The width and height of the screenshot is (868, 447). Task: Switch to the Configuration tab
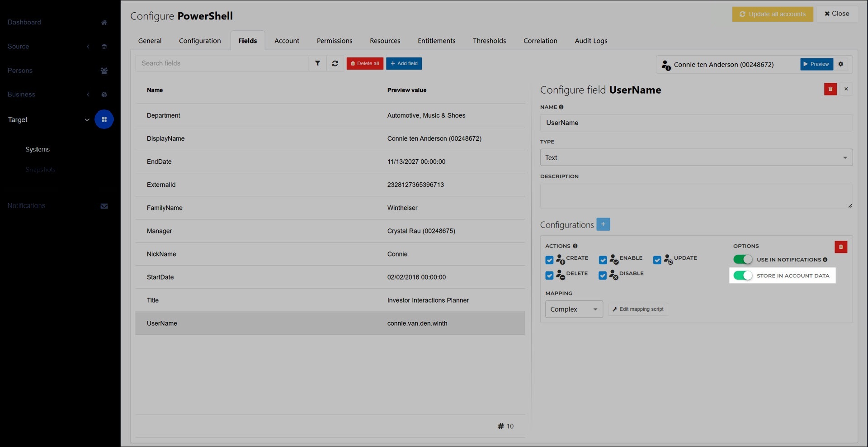click(200, 41)
